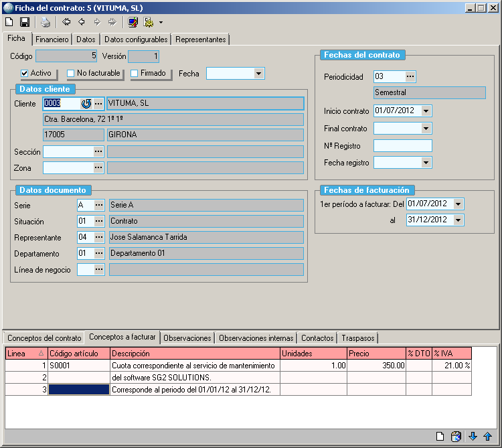
Task: Uncheck the Activo checkbox
Action: point(24,74)
